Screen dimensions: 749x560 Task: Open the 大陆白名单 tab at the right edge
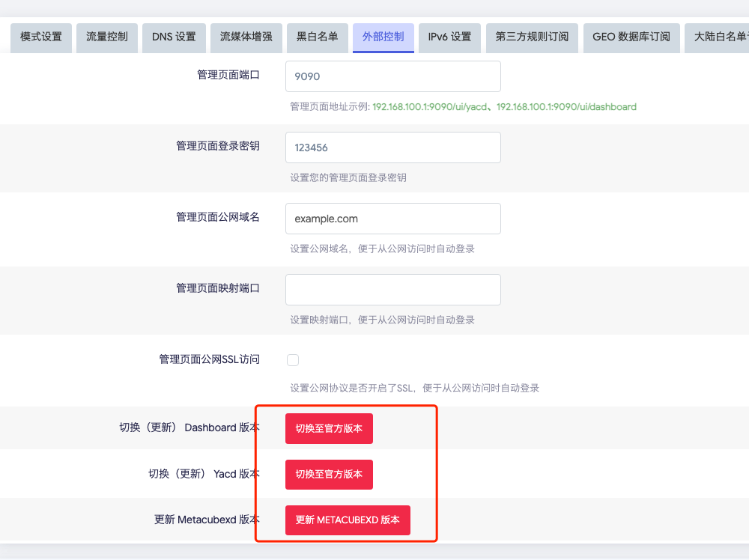tap(720, 37)
